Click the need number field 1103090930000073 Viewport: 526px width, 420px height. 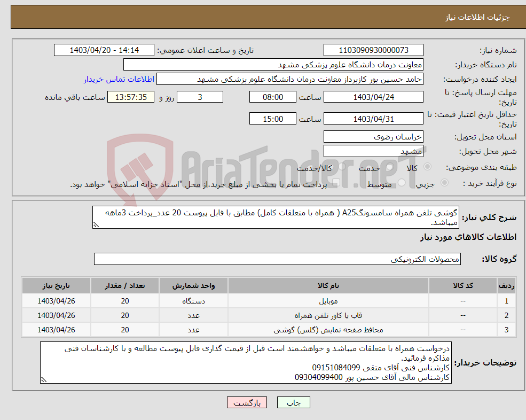(x=373, y=50)
